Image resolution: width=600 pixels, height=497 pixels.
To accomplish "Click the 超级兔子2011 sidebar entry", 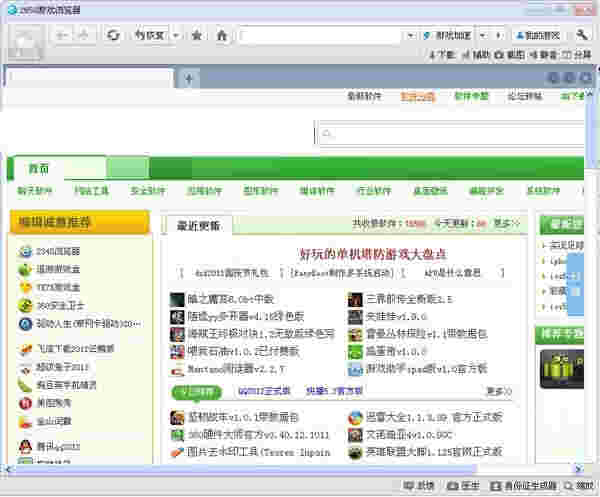I will click(x=62, y=367).
